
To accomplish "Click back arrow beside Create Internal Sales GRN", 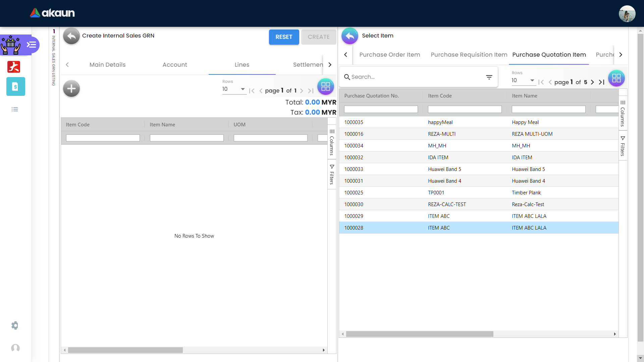I will tap(71, 36).
